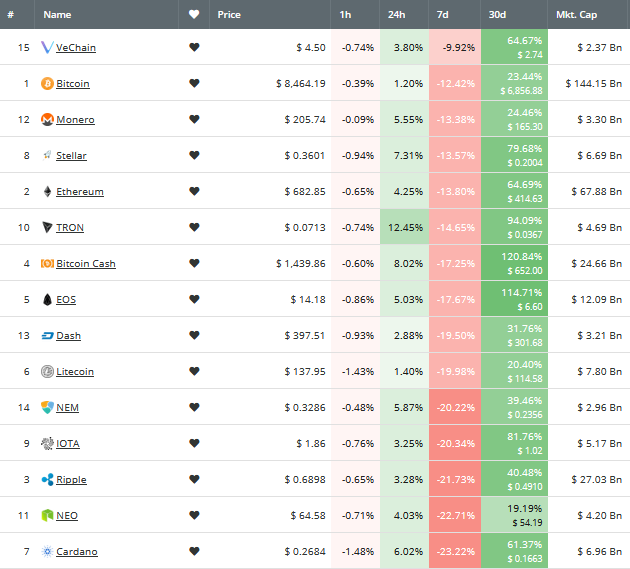Toggle favorite heart for Bitcoin Cash

click(x=194, y=263)
